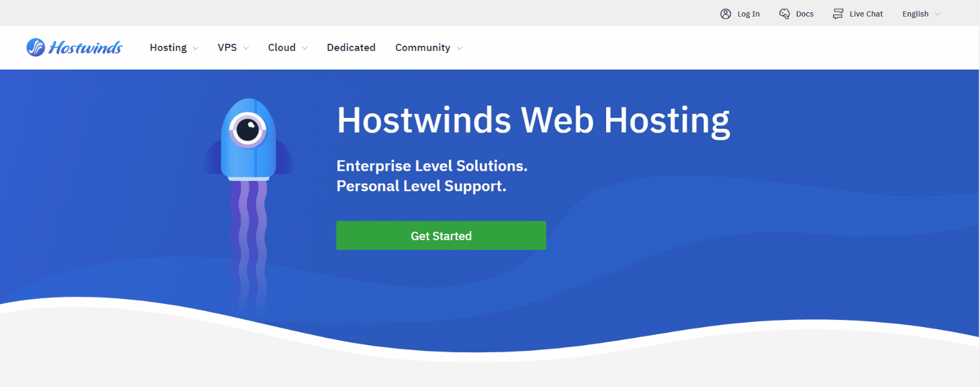Click the Hostwinds logo

[74, 47]
